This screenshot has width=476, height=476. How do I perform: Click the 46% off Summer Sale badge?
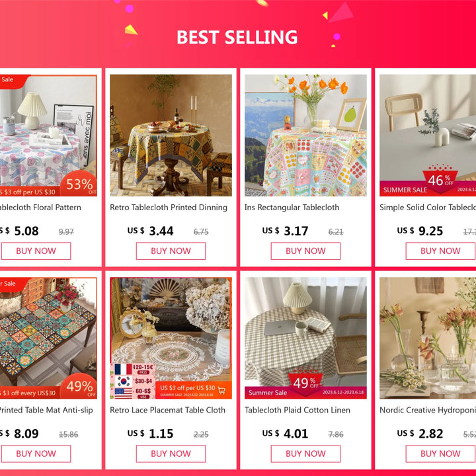coord(440,179)
